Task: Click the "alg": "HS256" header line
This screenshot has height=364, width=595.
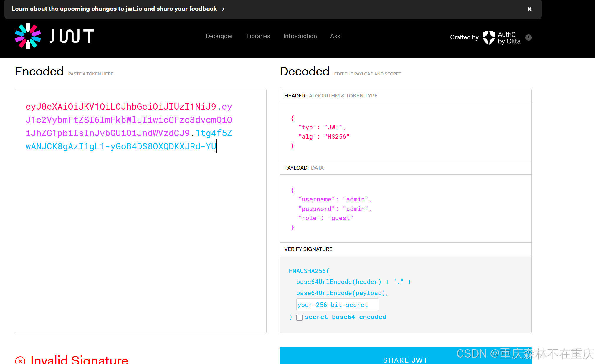Action: (x=323, y=137)
